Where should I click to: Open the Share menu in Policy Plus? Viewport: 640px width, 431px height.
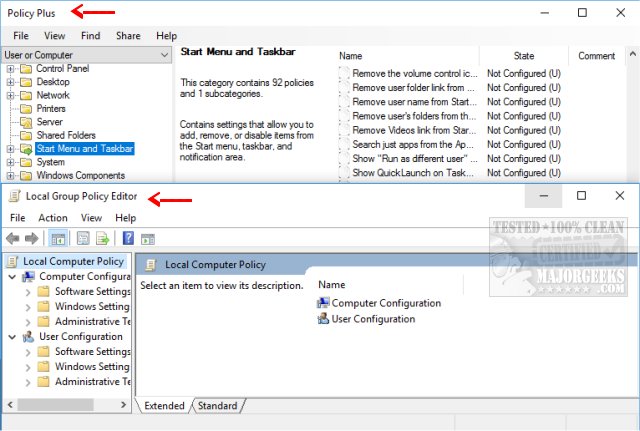point(128,36)
